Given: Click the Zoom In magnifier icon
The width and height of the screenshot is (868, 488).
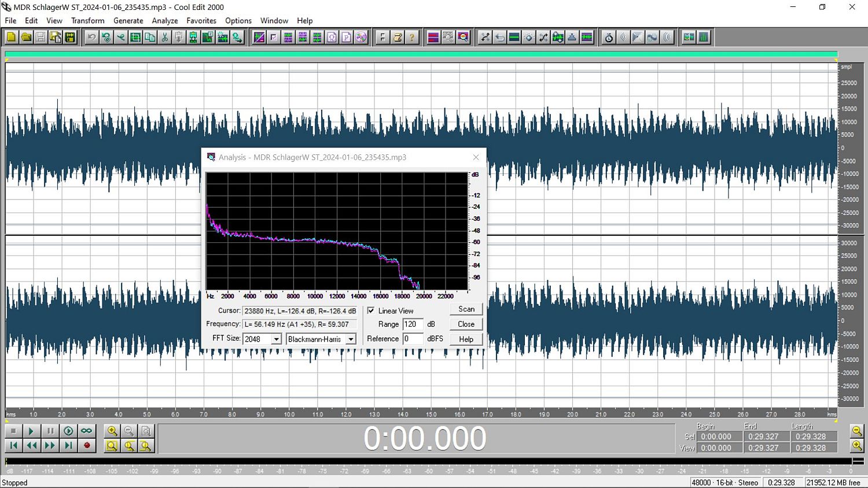Looking at the screenshot, I should pos(112,431).
